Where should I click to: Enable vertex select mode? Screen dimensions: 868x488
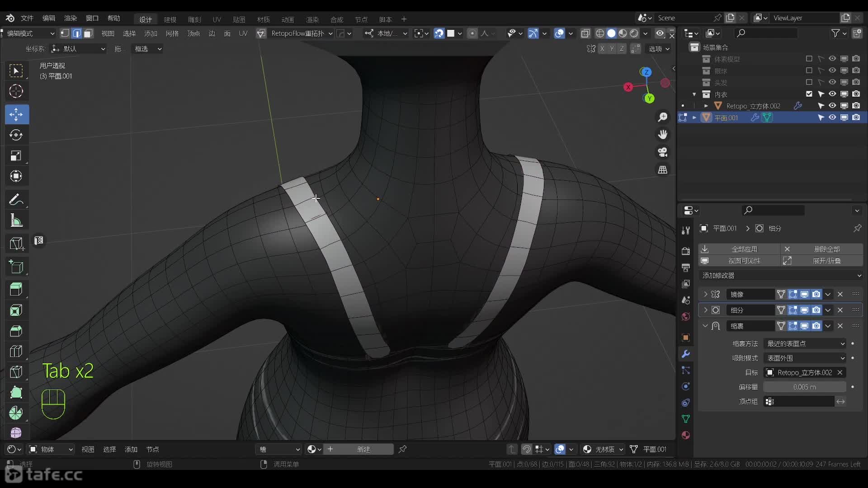pyautogui.click(x=65, y=33)
